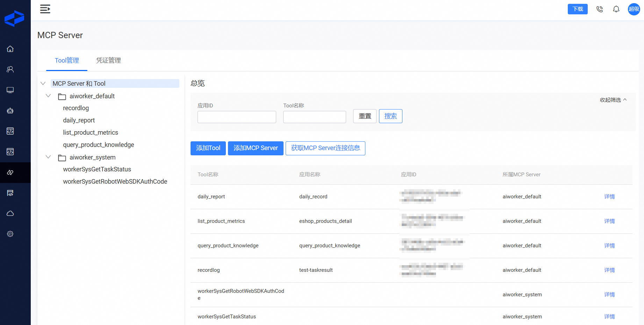Collapse the MCP Server 和 Tool root chevron

pyautogui.click(x=43, y=83)
